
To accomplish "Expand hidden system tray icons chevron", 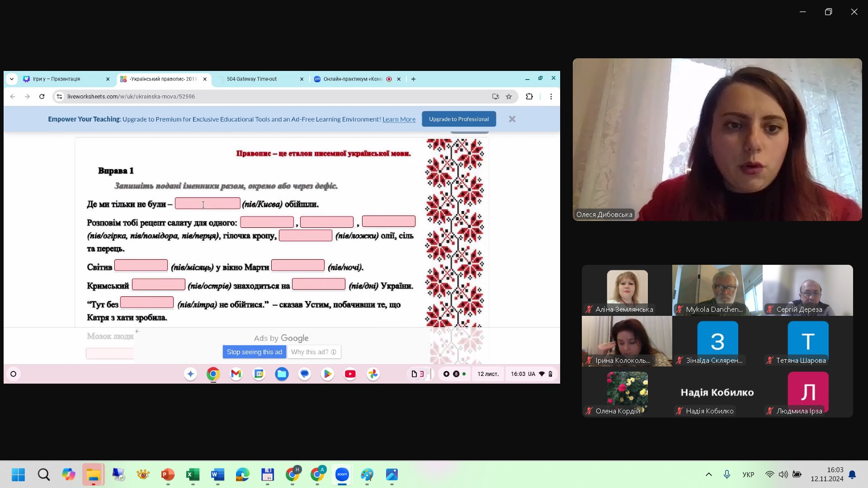I will coord(708,474).
